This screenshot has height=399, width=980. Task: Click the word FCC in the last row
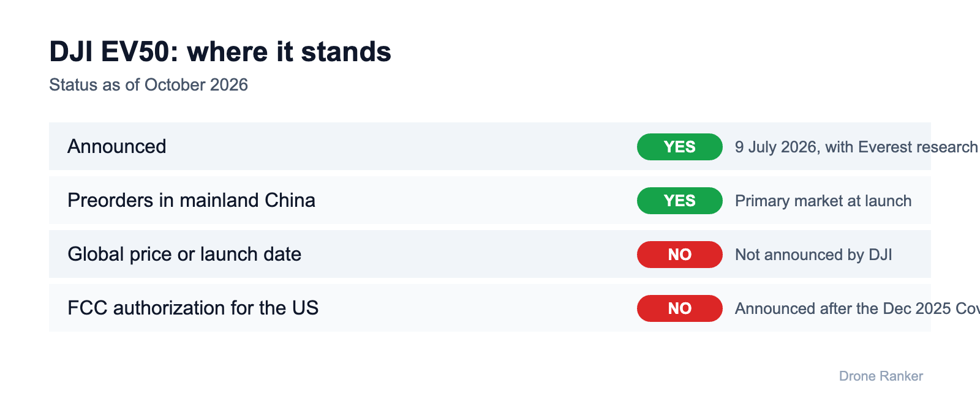pyautogui.click(x=87, y=308)
